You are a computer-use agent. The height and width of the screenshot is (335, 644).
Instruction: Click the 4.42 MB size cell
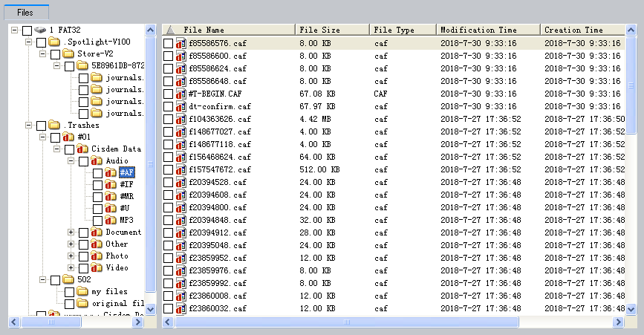point(316,119)
